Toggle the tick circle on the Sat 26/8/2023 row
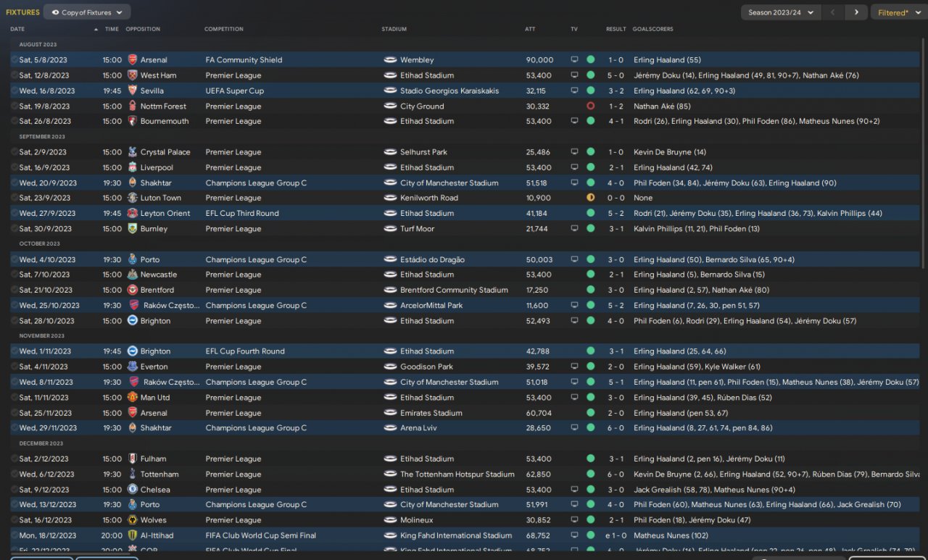The height and width of the screenshot is (560, 928). (14, 122)
